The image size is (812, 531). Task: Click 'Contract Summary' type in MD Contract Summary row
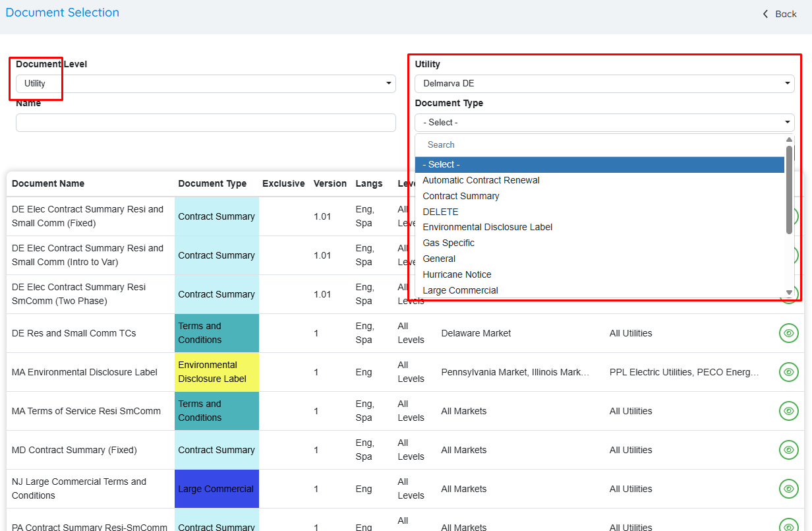click(217, 450)
